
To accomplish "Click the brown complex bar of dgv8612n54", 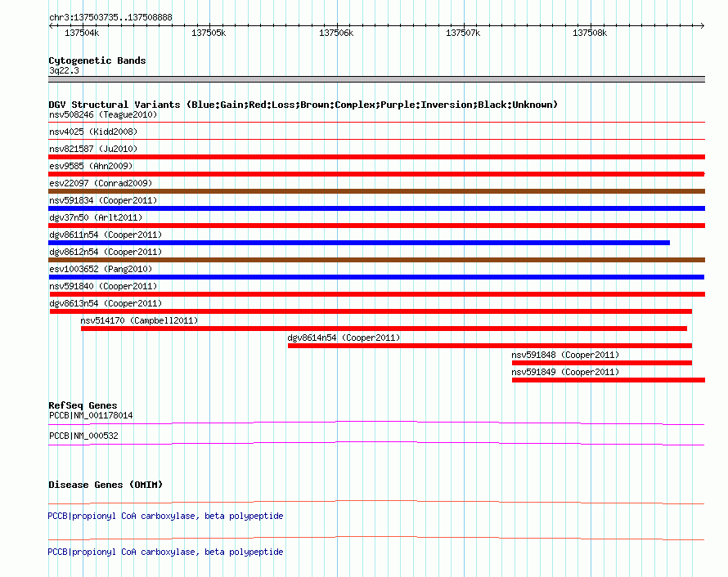I will click(x=376, y=260).
